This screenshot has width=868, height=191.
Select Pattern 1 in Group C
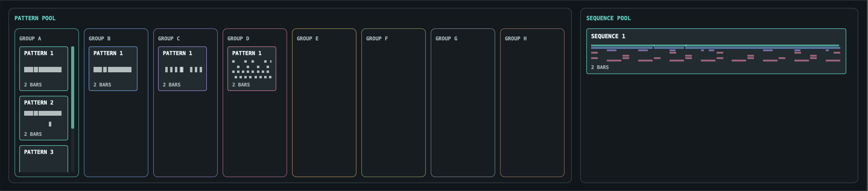[182, 69]
